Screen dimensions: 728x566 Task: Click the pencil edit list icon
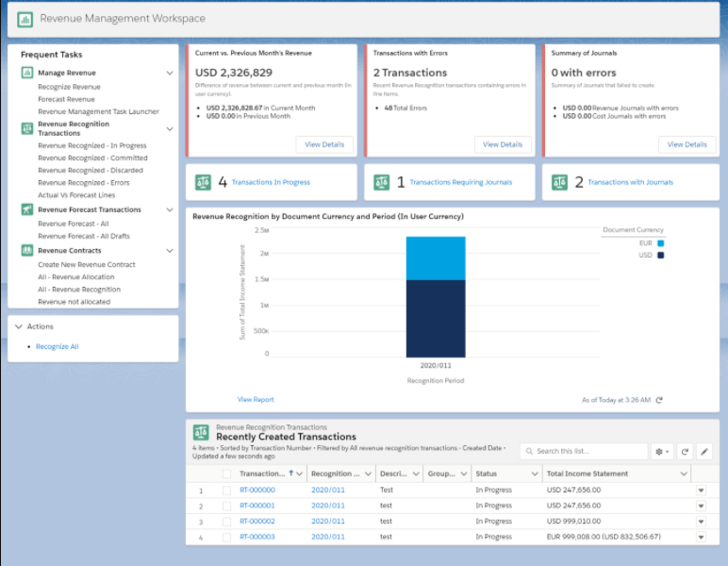click(704, 452)
